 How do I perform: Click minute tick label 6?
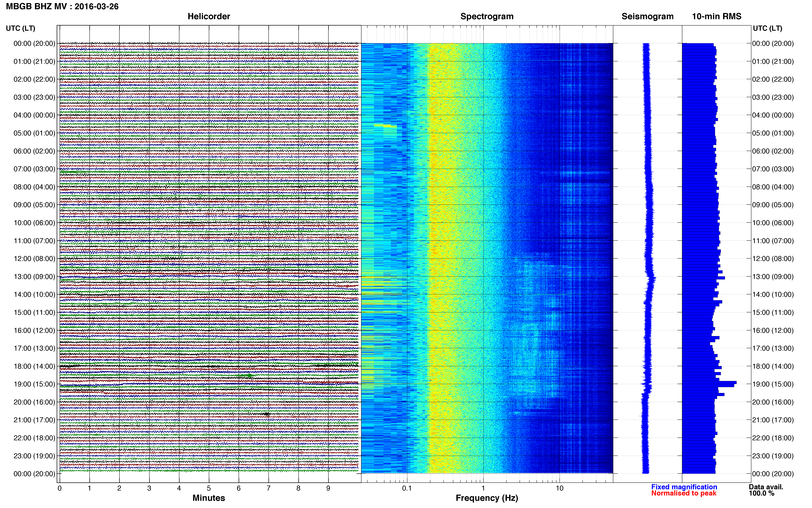[239, 488]
